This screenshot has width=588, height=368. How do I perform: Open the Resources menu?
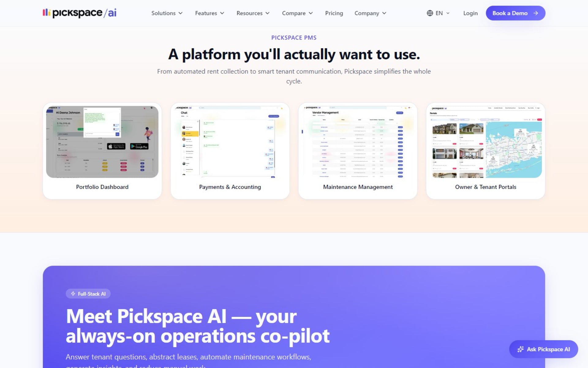pos(253,13)
